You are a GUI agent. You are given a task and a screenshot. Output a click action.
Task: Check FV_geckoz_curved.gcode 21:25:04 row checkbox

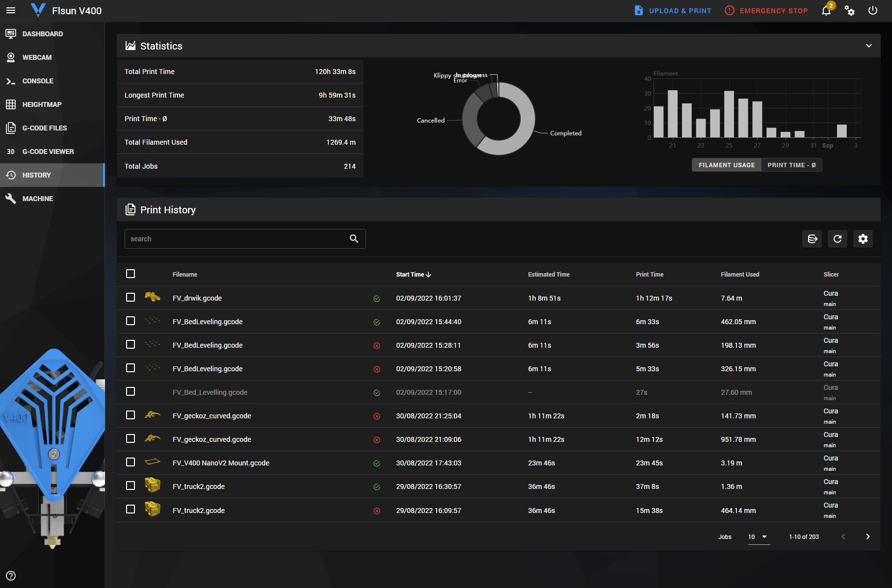pos(131,415)
